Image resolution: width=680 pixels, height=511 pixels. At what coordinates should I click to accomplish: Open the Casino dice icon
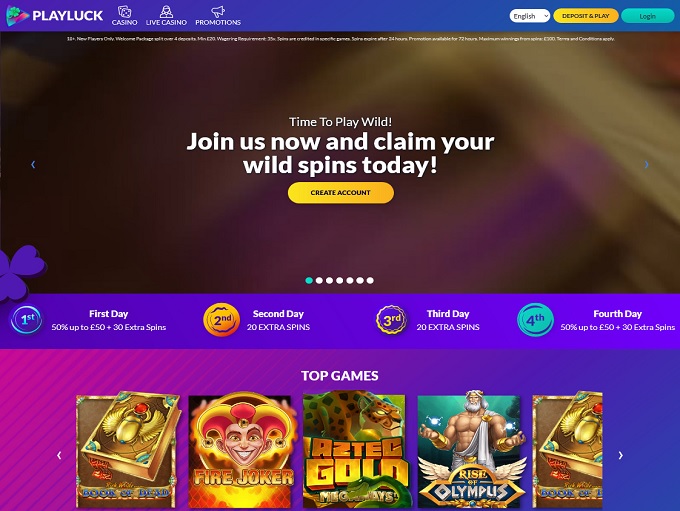point(124,11)
